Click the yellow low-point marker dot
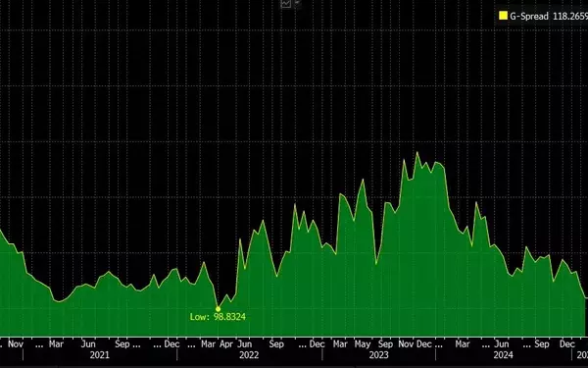The height and width of the screenshot is (368, 588). coord(218,309)
